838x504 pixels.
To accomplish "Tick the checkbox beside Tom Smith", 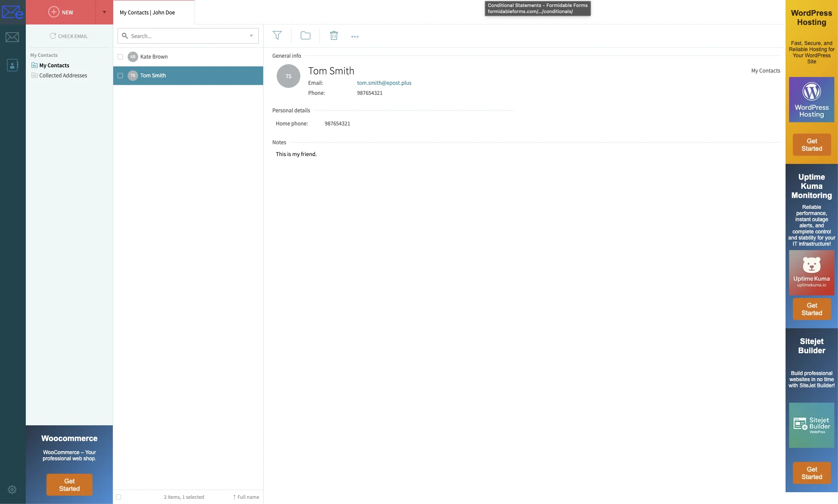I will pos(120,76).
